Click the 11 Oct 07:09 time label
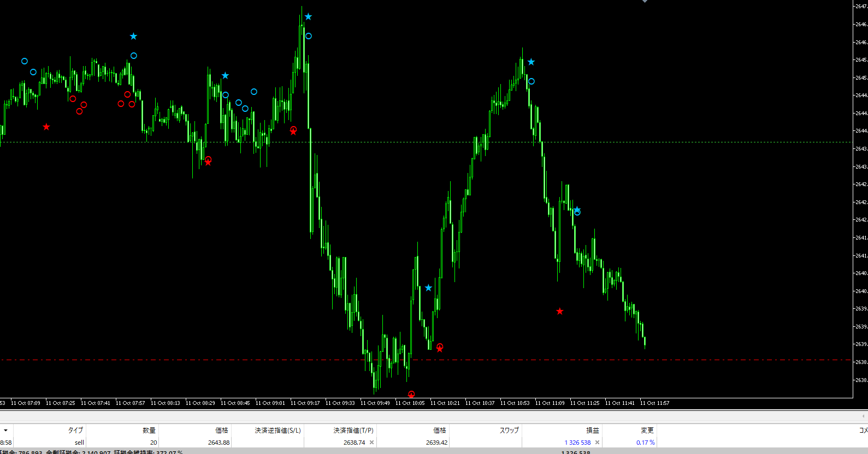 point(26,403)
